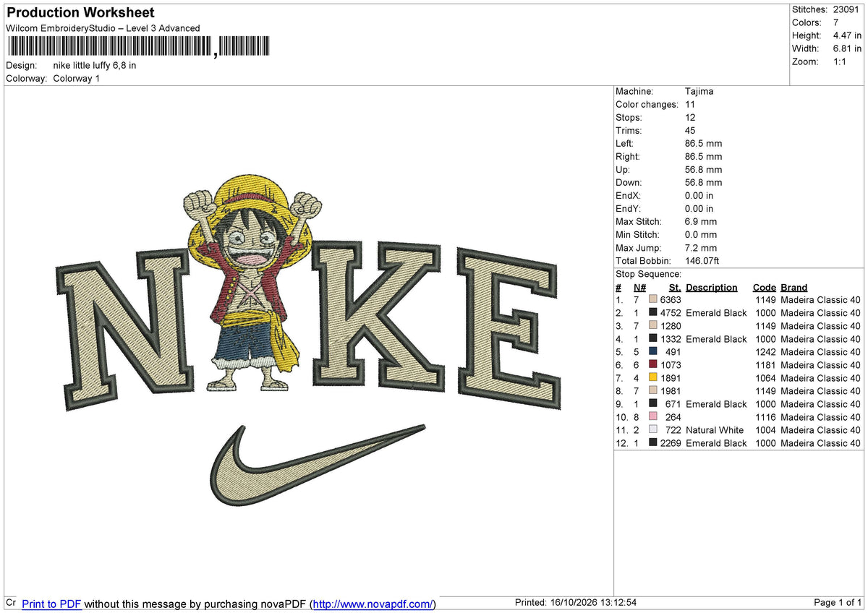Click the Brand column header

793,287
